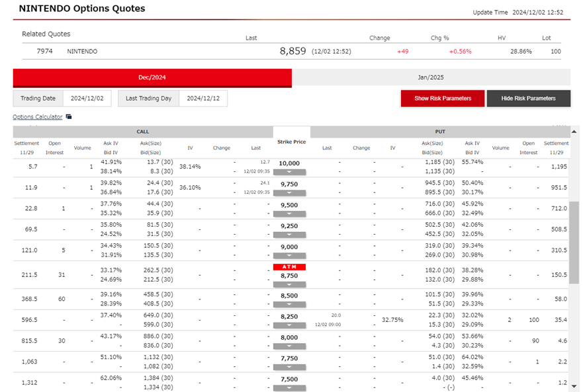Click the HV value 28.86%
This screenshot has height=392, width=585.
pyautogui.click(x=521, y=52)
